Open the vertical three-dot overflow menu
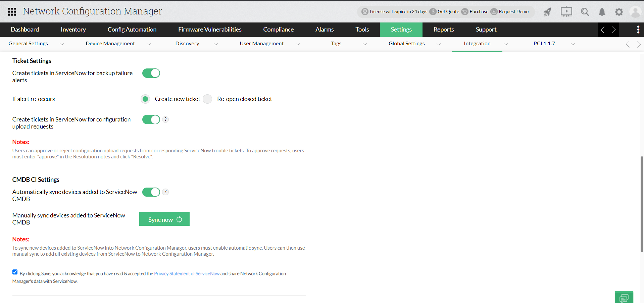 coord(638,30)
